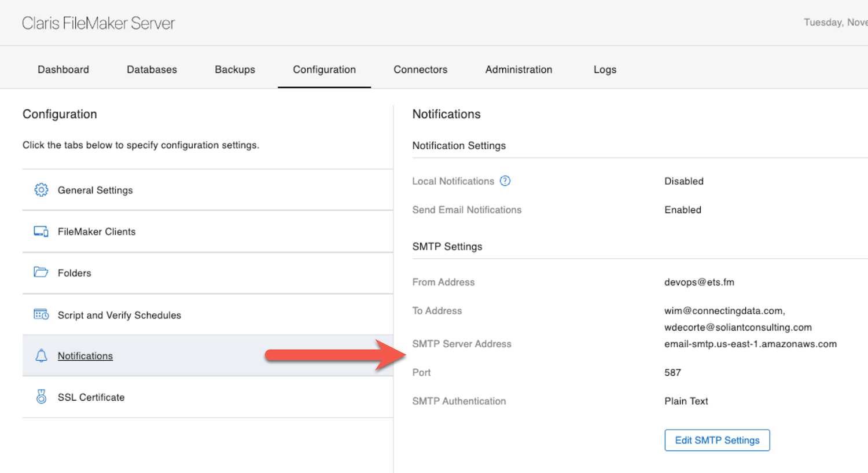Click the From Address value devops@ets.fm
This screenshot has height=473, width=868.
click(699, 282)
